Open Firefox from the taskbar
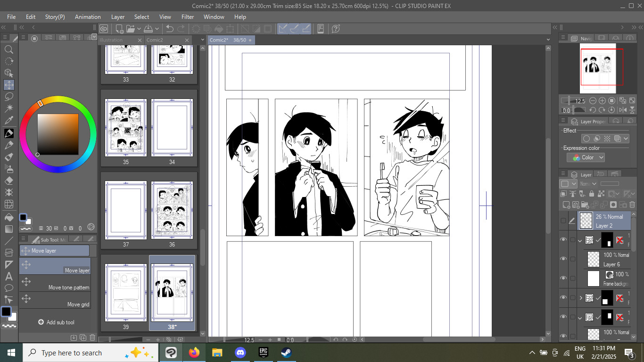Screen dimensions: 644x362 coord(194,353)
